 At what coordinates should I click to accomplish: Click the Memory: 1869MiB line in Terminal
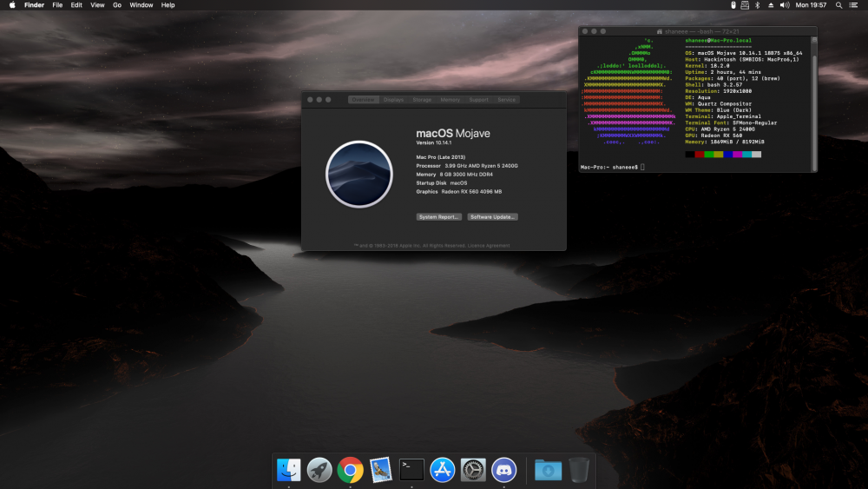[725, 142]
